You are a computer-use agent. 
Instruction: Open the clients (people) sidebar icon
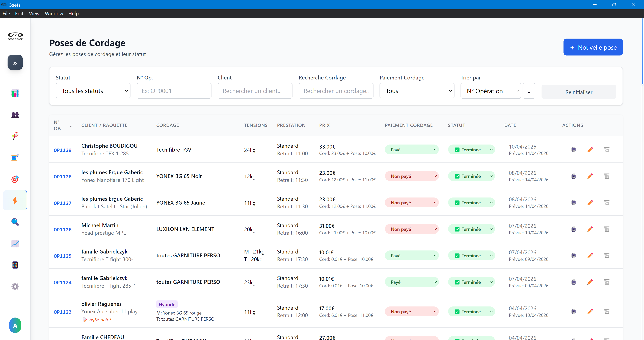(15, 115)
